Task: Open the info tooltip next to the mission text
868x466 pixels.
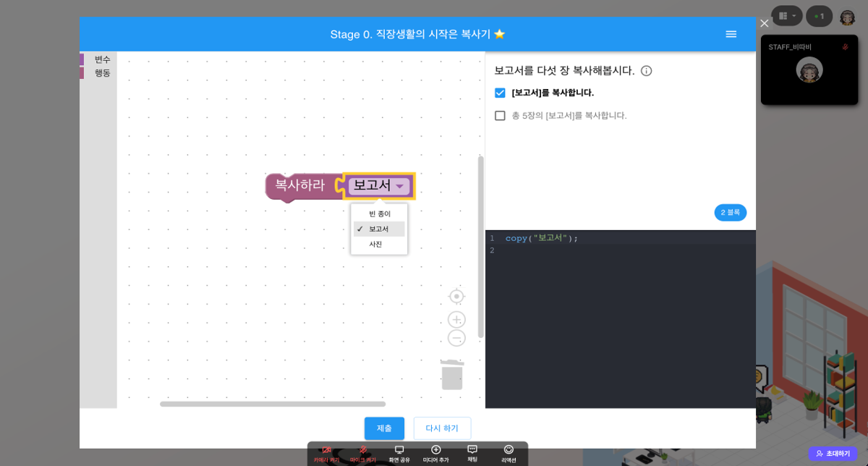Action: click(x=647, y=70)
